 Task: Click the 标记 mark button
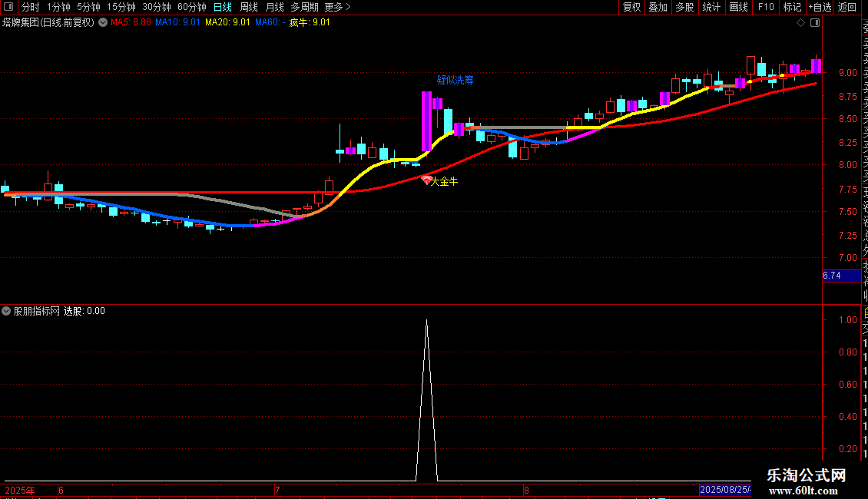[792, 7]
